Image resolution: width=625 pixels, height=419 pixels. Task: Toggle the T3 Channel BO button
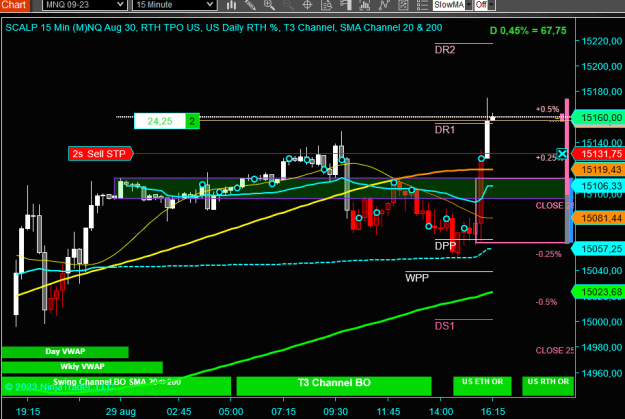click(x=334, y=386)
